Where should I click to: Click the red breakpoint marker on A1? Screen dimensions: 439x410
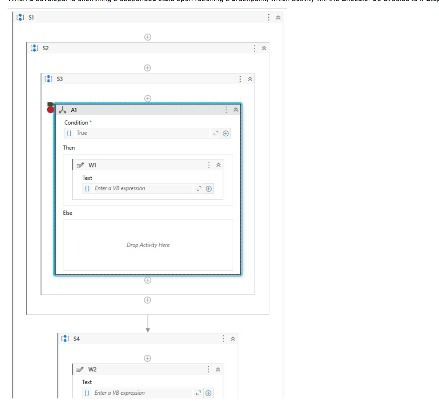click(50, 109)
